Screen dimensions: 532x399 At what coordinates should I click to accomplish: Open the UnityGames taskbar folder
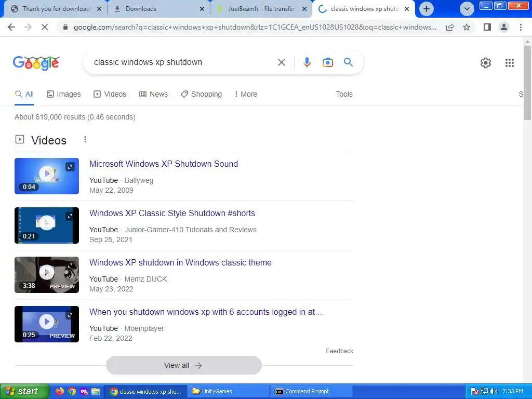coord(229,391)
